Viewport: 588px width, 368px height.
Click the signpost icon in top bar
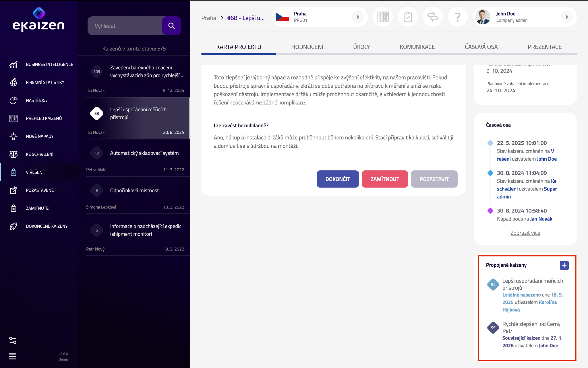coord(433,17)
